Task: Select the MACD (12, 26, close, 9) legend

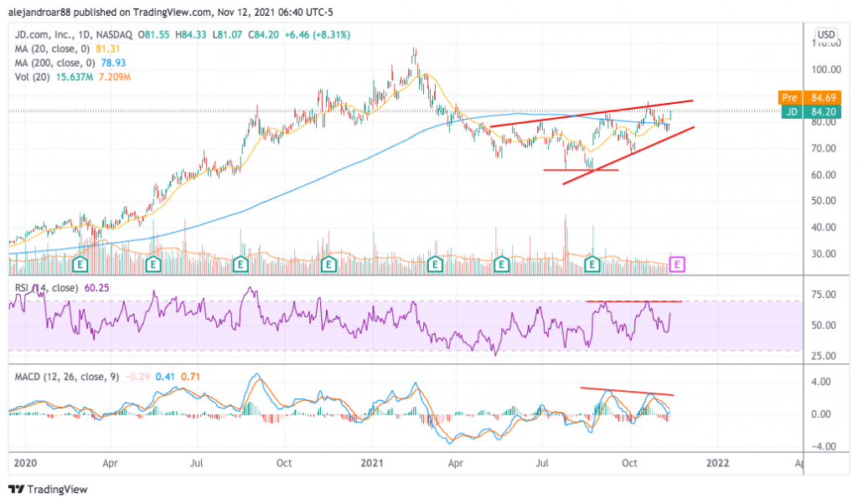Action: pyautogui.click(x=67, y=377)
